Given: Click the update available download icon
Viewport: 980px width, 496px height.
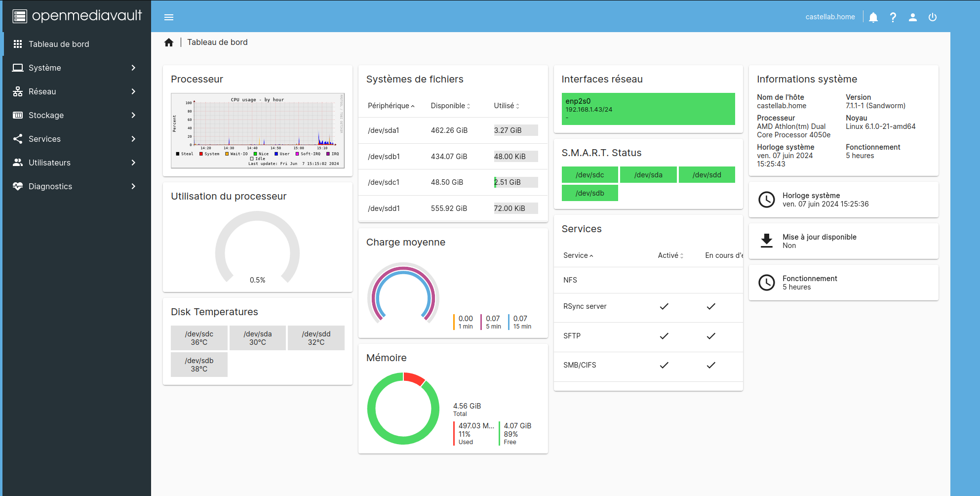Looking at the screenshot, I should [767, 241].
